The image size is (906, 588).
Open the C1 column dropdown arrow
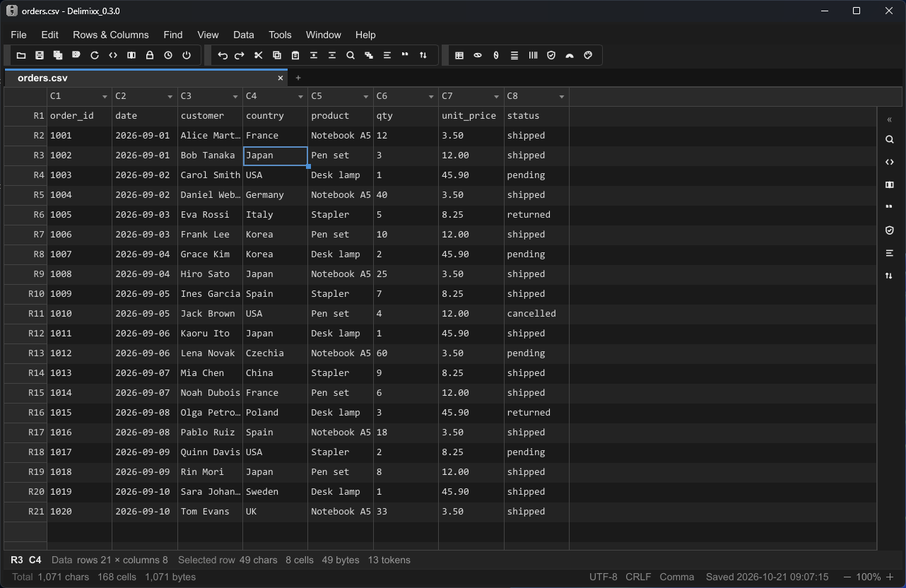[x=105, y=96]
